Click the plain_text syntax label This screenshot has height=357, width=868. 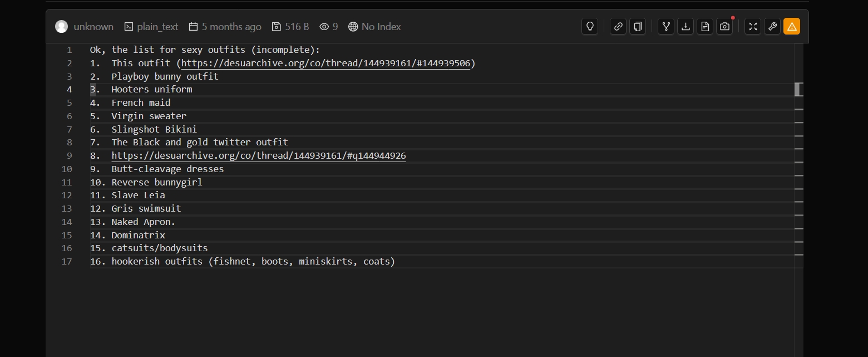pos(158,27)
